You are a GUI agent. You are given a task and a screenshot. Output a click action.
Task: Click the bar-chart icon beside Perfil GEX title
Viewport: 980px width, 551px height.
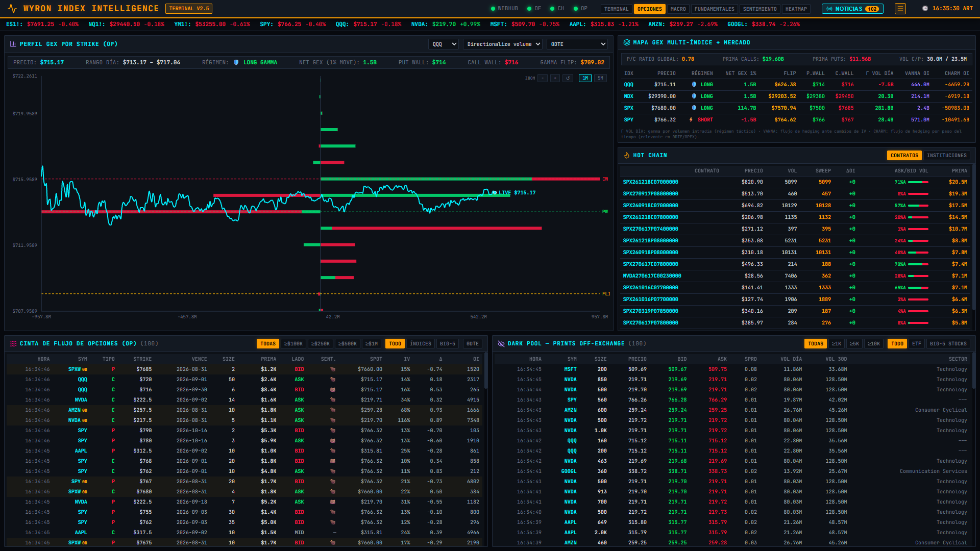pos(13,44)
